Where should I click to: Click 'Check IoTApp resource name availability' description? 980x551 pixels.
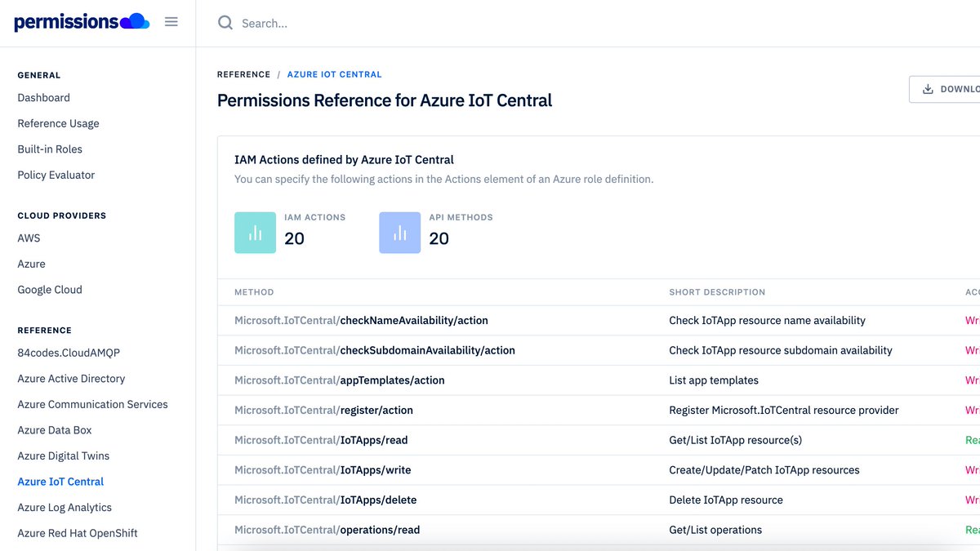click(x=767, y=321)
